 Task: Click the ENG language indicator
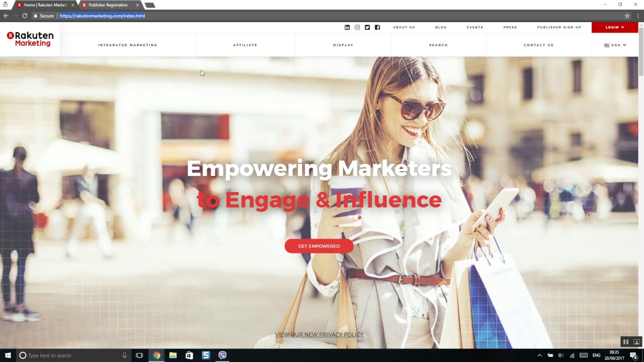596,355
